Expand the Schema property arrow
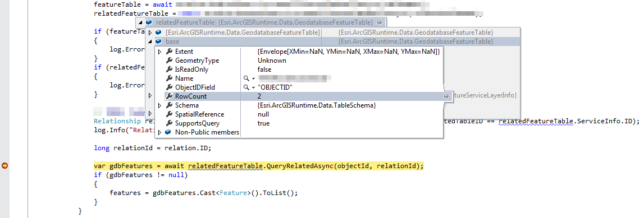The height and width of the screenshot is (218, 644). [160, 105]
